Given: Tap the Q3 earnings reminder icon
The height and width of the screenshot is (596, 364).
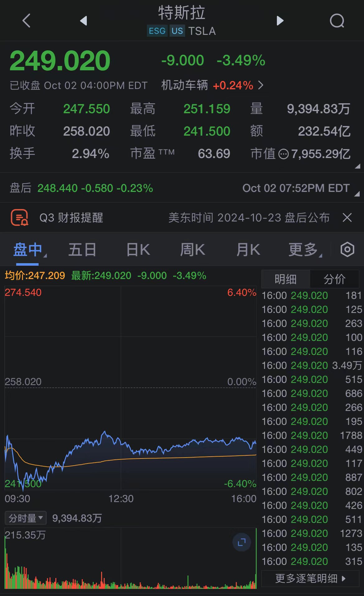Looking at the screenshot, I should click(x=20, y=217).
